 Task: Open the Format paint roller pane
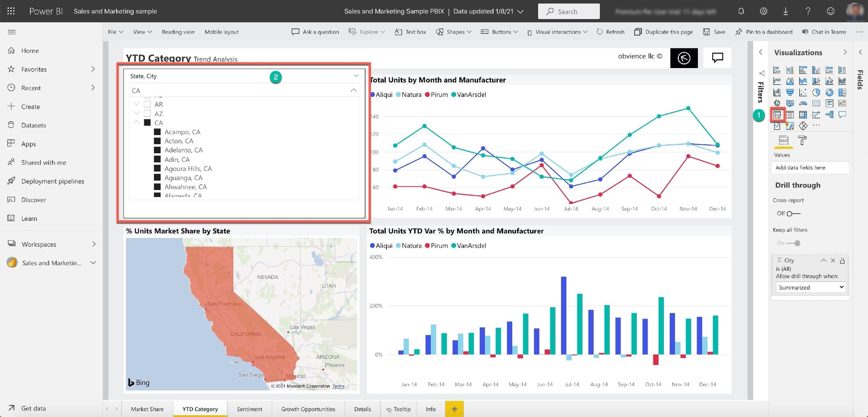coord(802,140)
